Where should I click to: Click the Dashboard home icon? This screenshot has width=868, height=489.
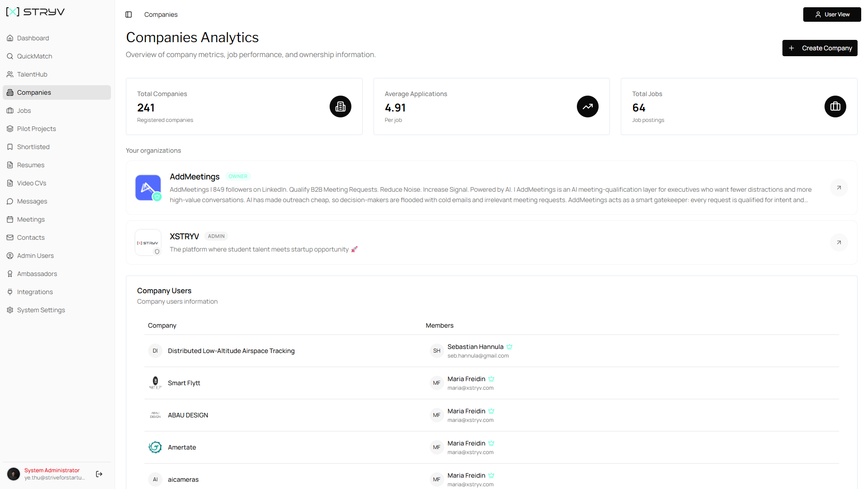[x=10, y=38]
